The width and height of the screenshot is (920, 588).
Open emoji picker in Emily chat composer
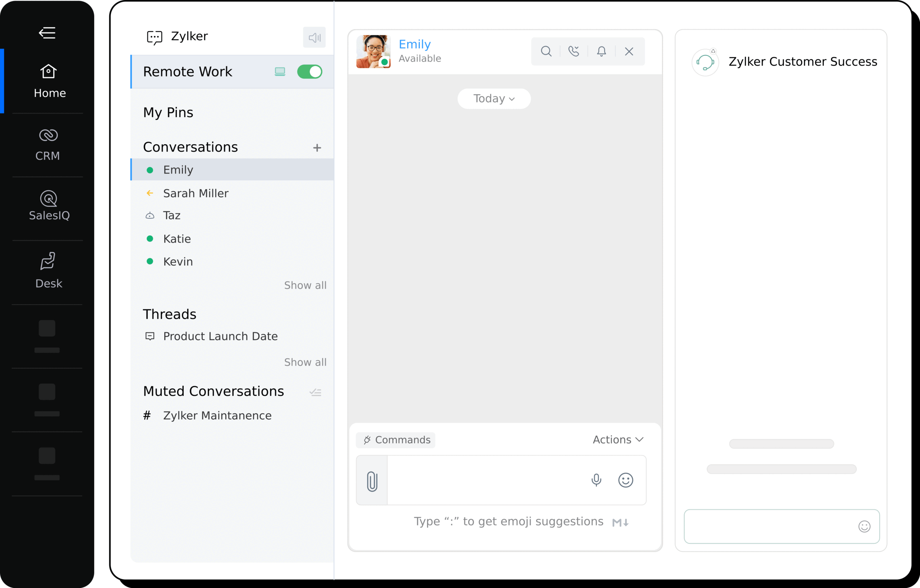click(625, 480)
